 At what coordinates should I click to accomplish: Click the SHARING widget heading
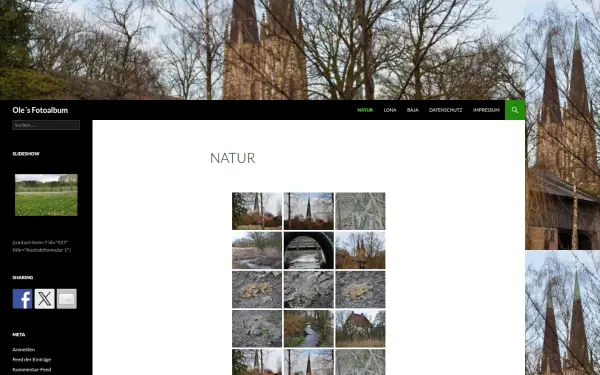23,277
